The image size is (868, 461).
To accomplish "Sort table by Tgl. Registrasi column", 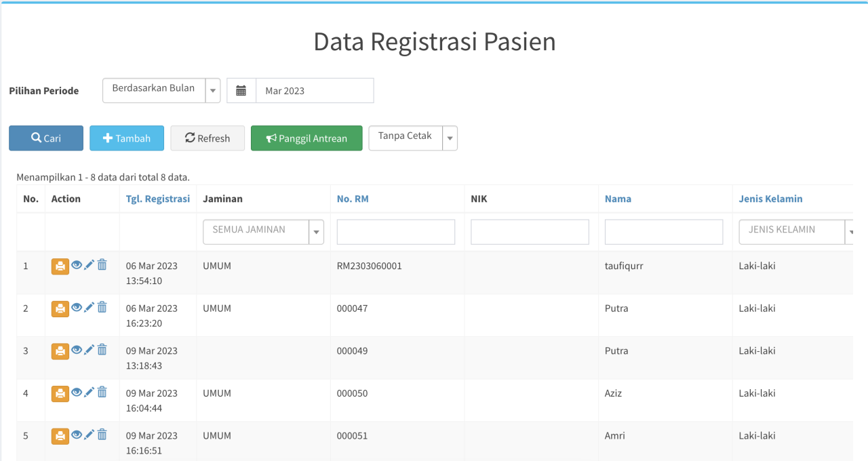I will [x=158, y=199].
